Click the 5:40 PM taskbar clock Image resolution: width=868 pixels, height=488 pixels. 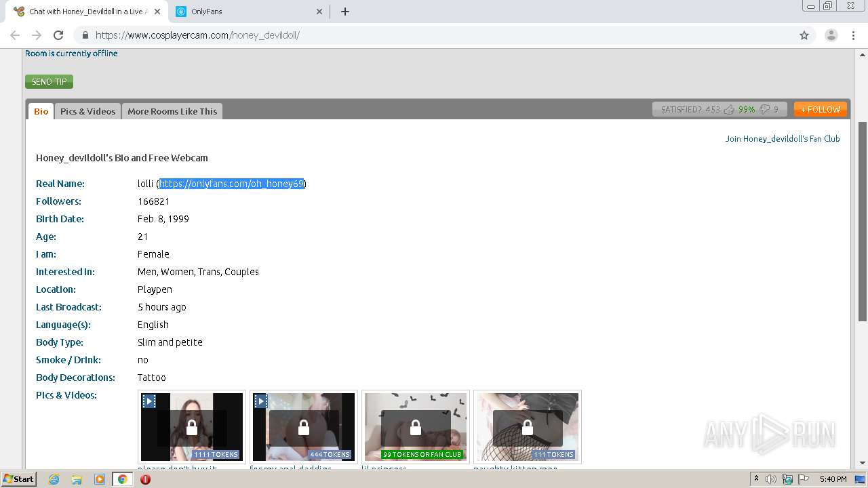[833, 479]
